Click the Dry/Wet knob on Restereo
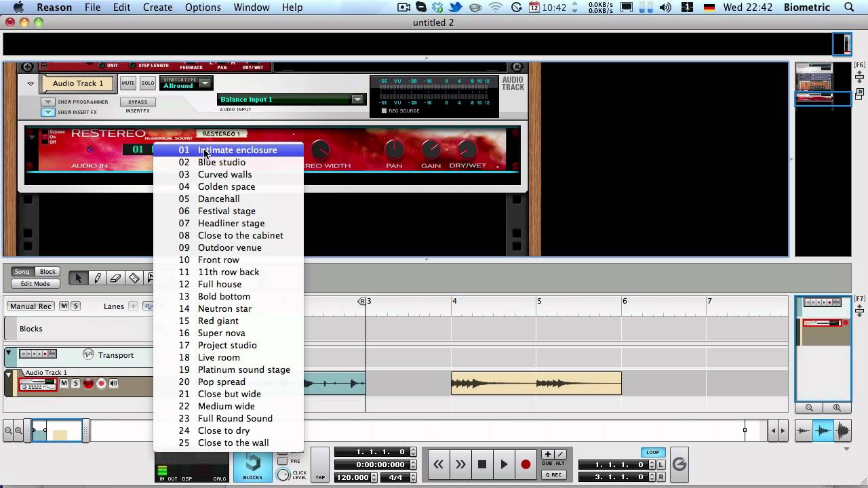Screen dimensions: 868x488 [467, 148]
